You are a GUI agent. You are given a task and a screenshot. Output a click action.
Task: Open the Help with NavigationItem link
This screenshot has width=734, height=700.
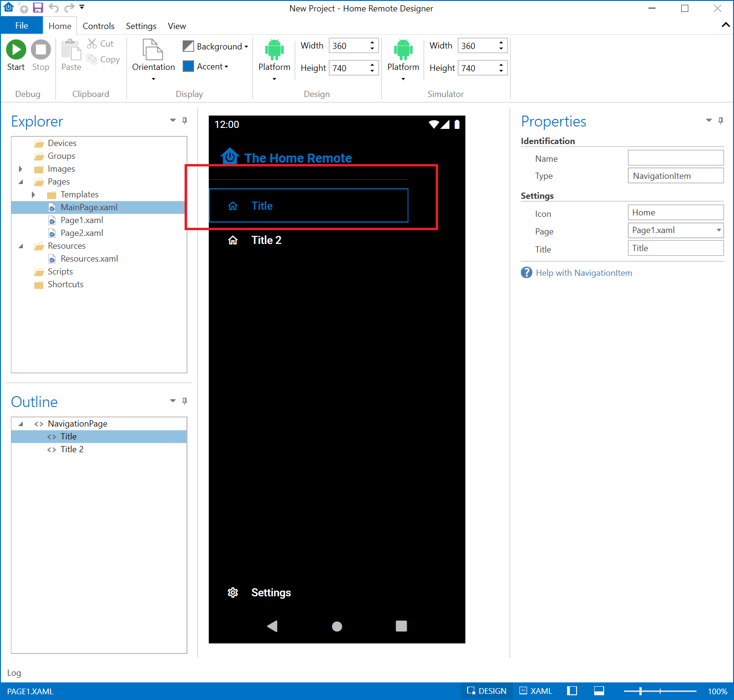(x=584, y=272)
